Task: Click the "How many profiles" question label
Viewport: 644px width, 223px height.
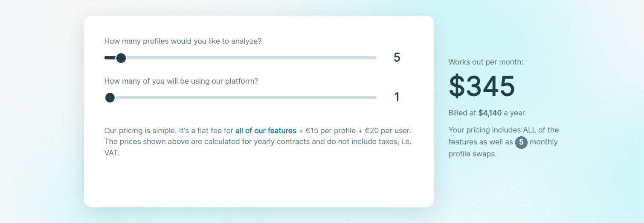Action: (x=183, y=41)
